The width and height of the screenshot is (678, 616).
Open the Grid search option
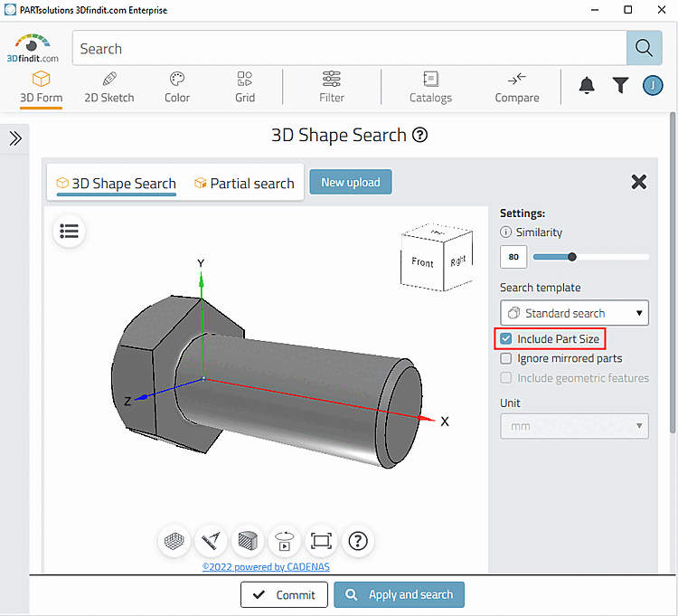(x=245, y=87)
